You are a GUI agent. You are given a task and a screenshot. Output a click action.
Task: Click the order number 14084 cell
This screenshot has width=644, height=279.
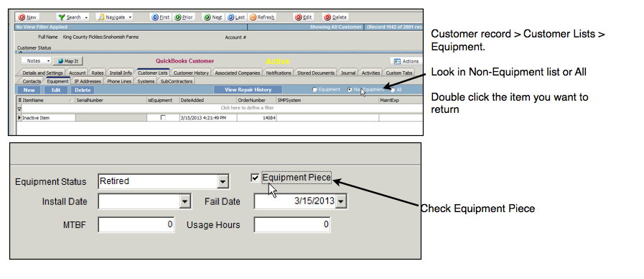[x=257, y=118]
